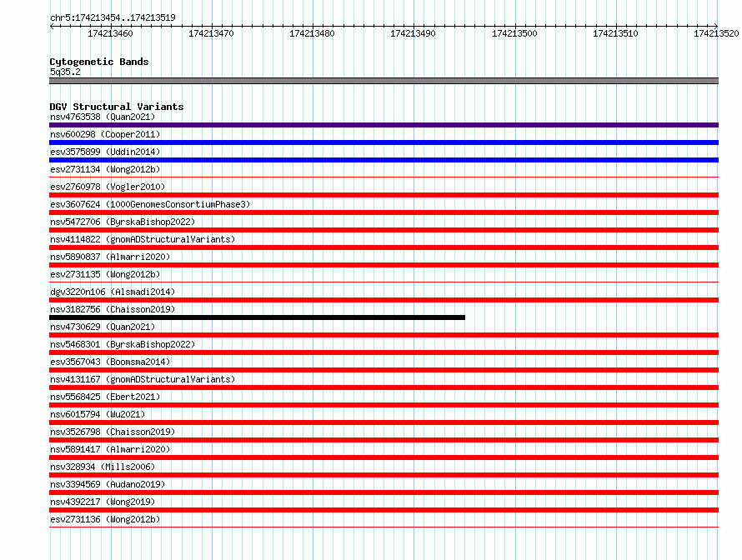This screenshot has height=560, width=742.
Task: Click ruler position 174213520
Action: 716,33
